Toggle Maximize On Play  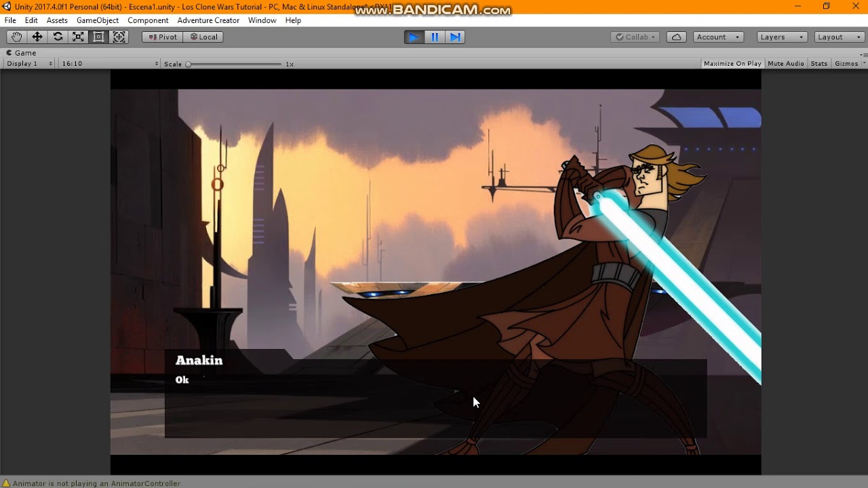click(x=732, y=64)
